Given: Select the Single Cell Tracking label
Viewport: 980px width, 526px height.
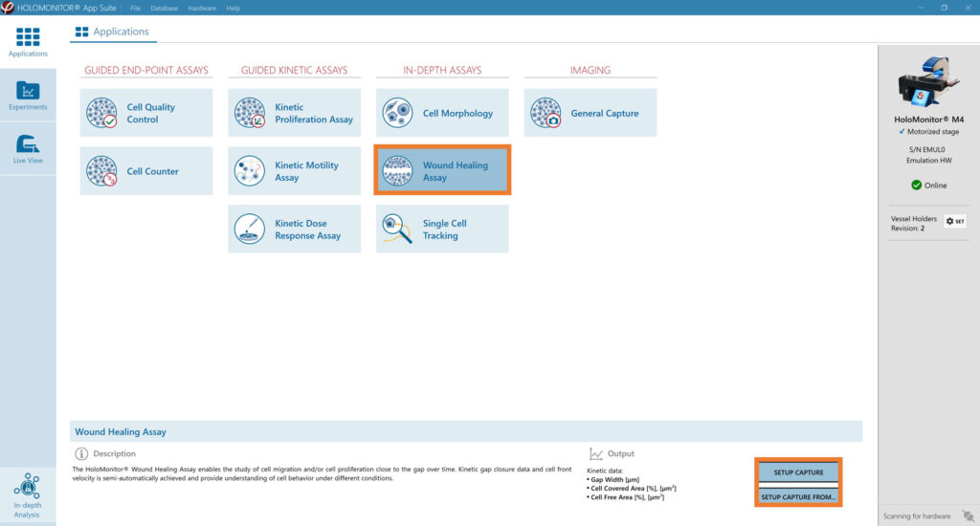Looking at the screenshot, I should tap(444, 230).
